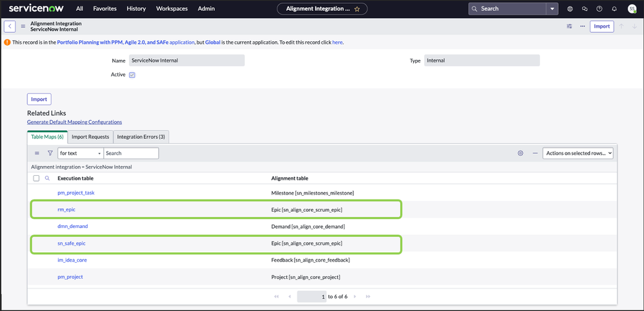Click the Global application link

coord(213,42)
